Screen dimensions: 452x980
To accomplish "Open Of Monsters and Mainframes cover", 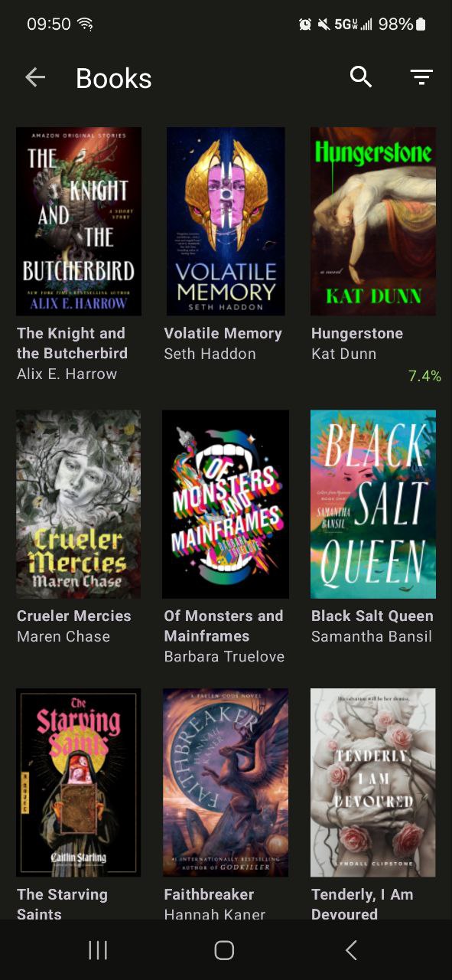I will [226, 504].
